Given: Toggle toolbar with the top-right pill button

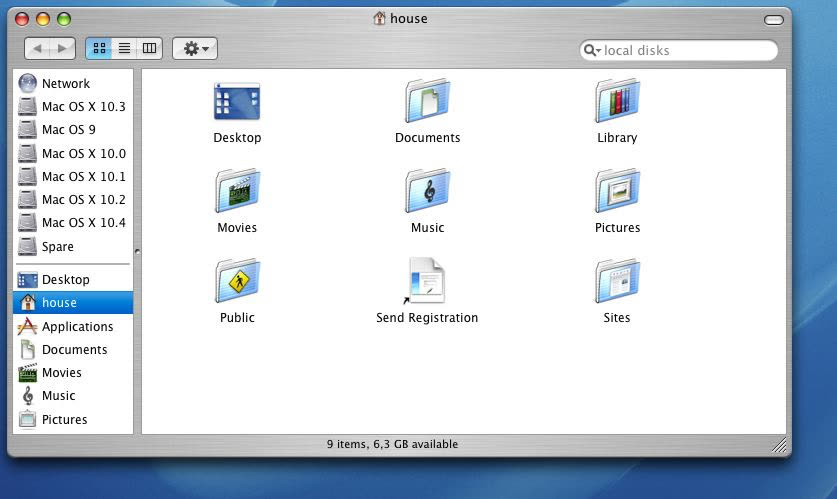Looking at the screenshot, I should 773,19.
